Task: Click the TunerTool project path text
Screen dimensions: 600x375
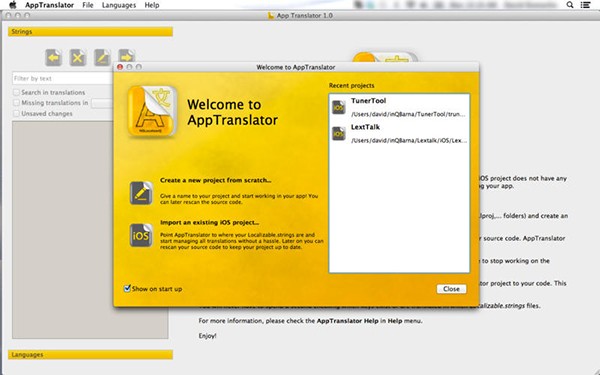Action: coord(409,114)
